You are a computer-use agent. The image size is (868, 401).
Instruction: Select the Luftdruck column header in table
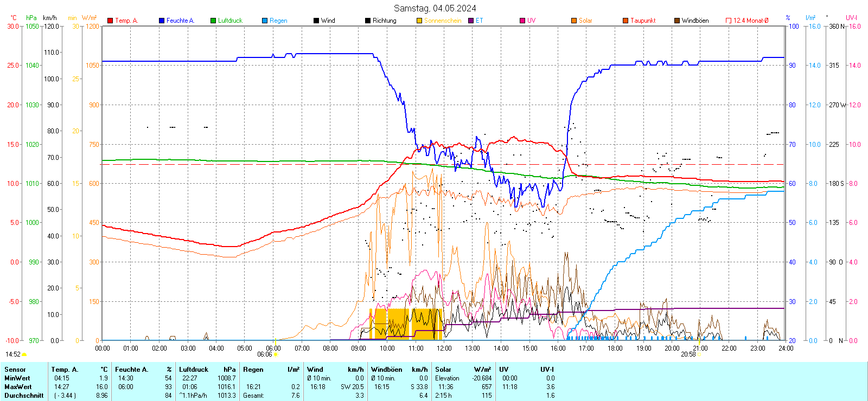coord(194,370)
